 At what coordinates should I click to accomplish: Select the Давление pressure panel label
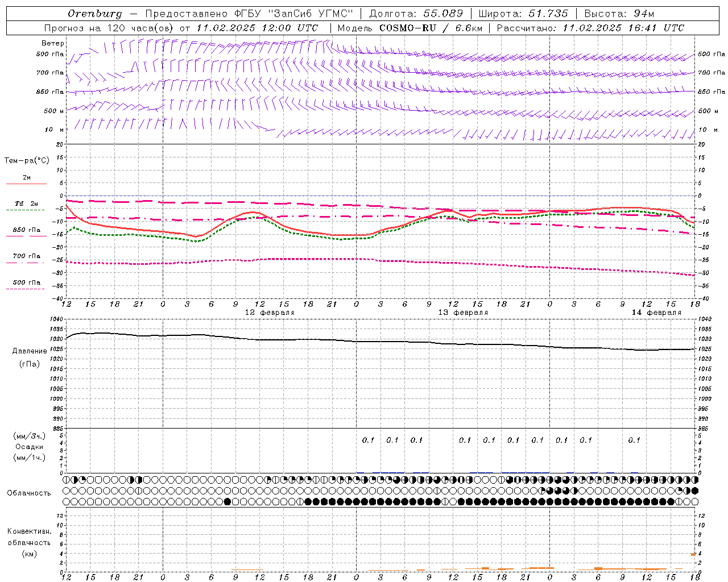pos(30,351)
